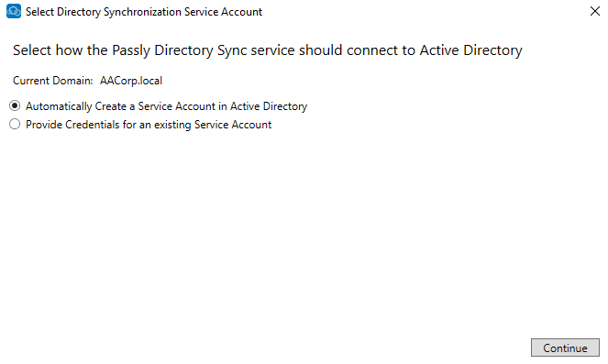The height and width of the screenshot is (364, 608).
Task: Choose Provide Credentials for existing Service Account radio
Action: pos(15,124)
